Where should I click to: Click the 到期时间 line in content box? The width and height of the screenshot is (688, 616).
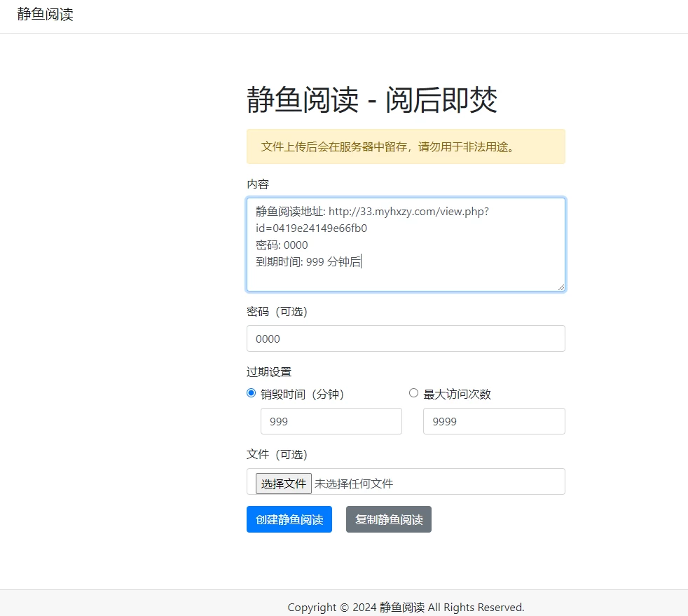308,262
